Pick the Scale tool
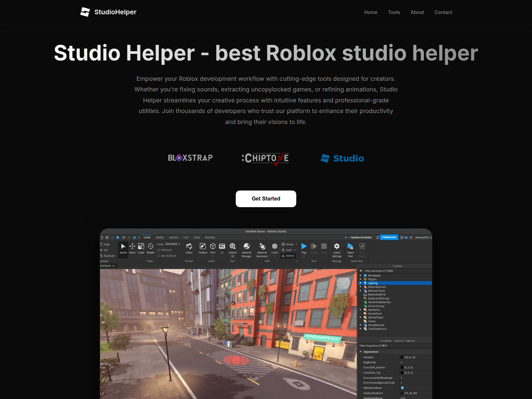532x399 pixels. [141, 248]
